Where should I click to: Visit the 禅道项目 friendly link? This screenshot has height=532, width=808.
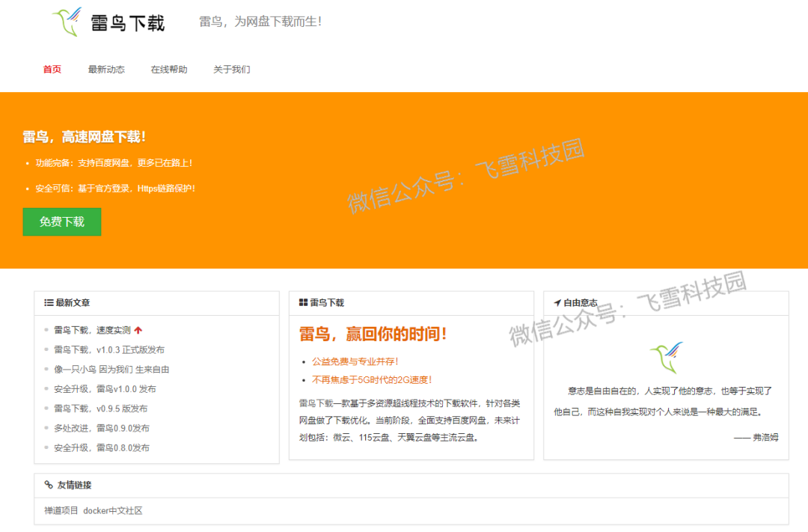(x=61, y=511)
